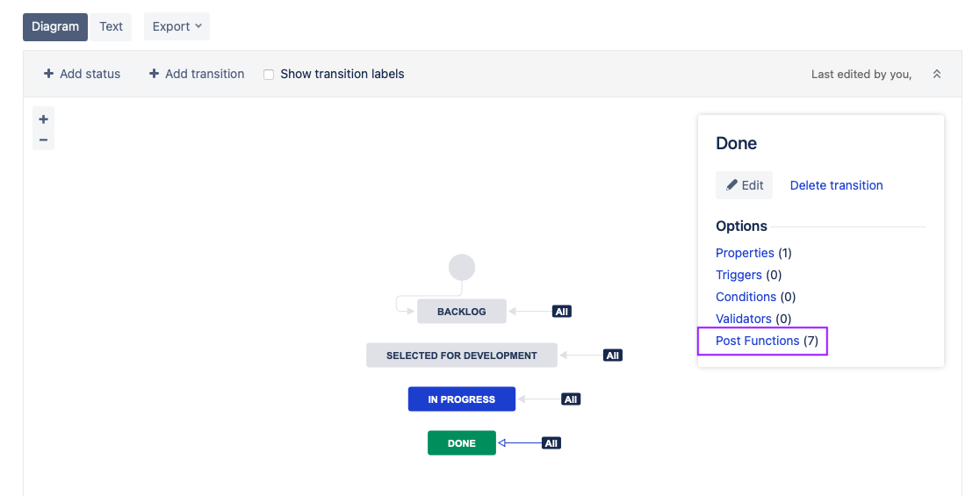Select the blue IN PROGRESS status node
Image resolution: width=980 pixels, height=496 pixels.
pyautogui.click(x=462, y=399)
